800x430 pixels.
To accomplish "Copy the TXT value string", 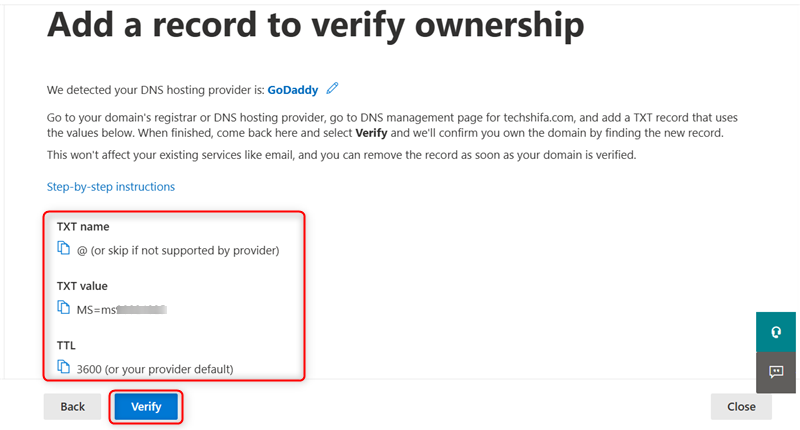I will click(64, 309).
